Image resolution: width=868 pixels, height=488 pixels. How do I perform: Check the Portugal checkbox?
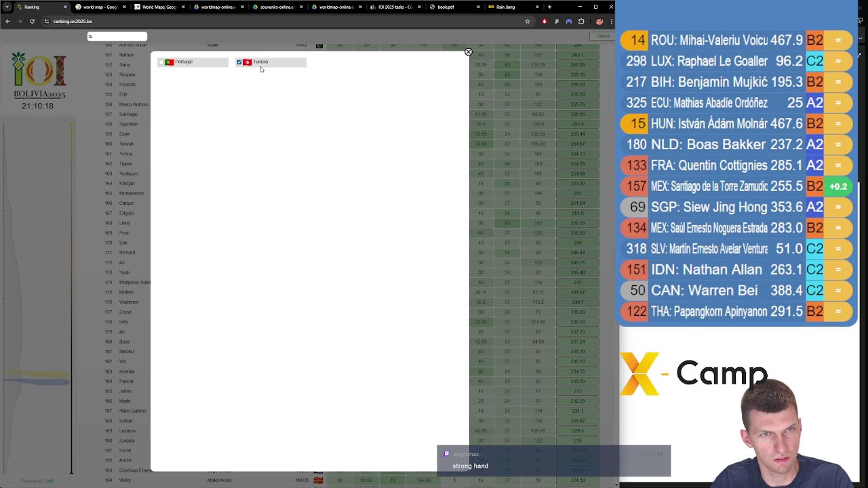[x=161, y=62]
